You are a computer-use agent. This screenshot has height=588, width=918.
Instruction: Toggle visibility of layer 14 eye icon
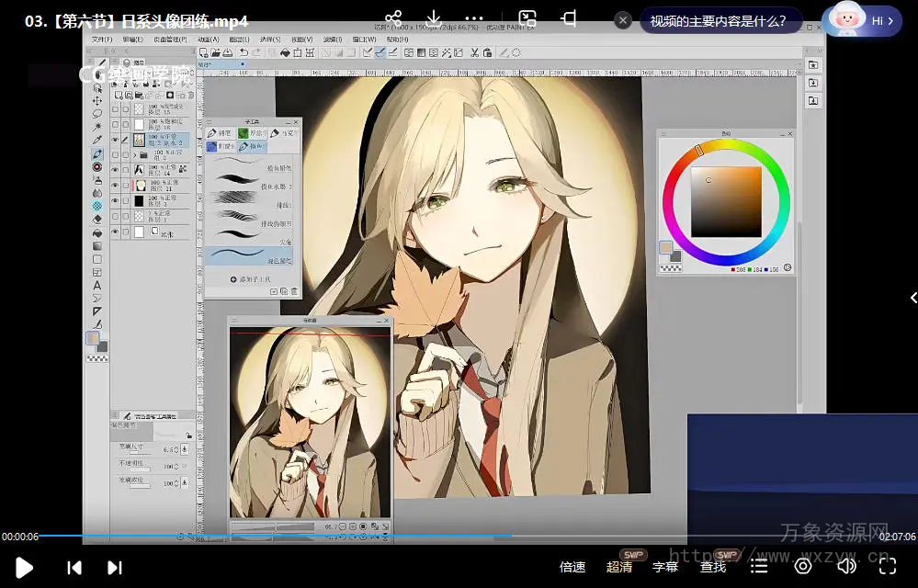coord(115,170)
